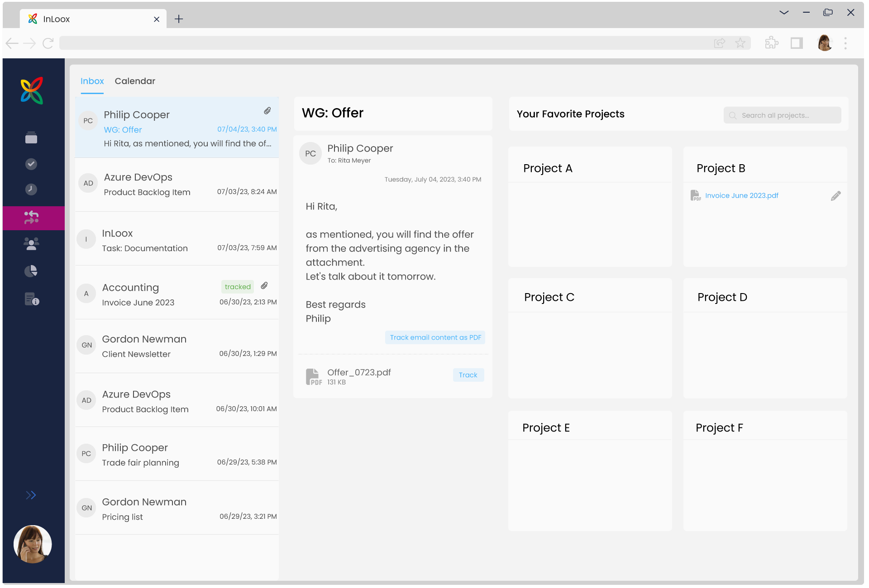Search all projects input field
This screenshot has width=869, height=588.
tap(783, 115)
